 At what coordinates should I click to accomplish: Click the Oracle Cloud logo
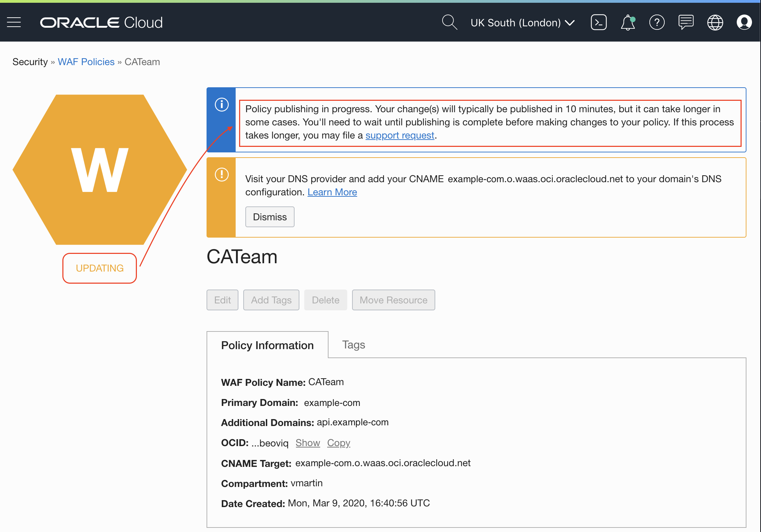tap(101, 23)
